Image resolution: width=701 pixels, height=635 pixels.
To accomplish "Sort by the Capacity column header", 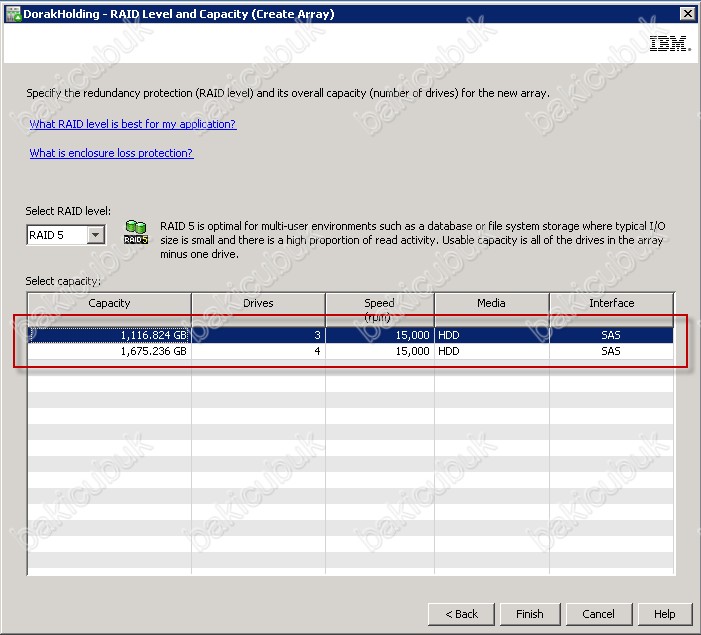I will tap(110, 309).
